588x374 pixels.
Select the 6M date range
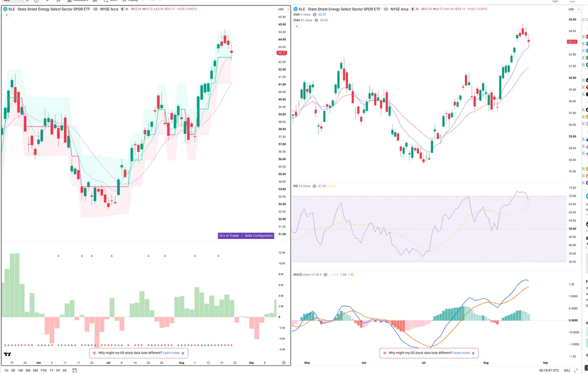click(x=35, y=371)
